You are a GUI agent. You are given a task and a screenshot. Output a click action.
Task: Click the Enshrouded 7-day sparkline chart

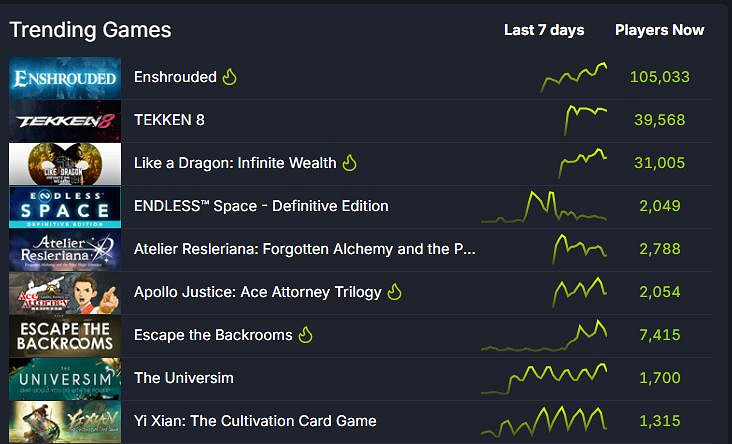tap(574, 77)
